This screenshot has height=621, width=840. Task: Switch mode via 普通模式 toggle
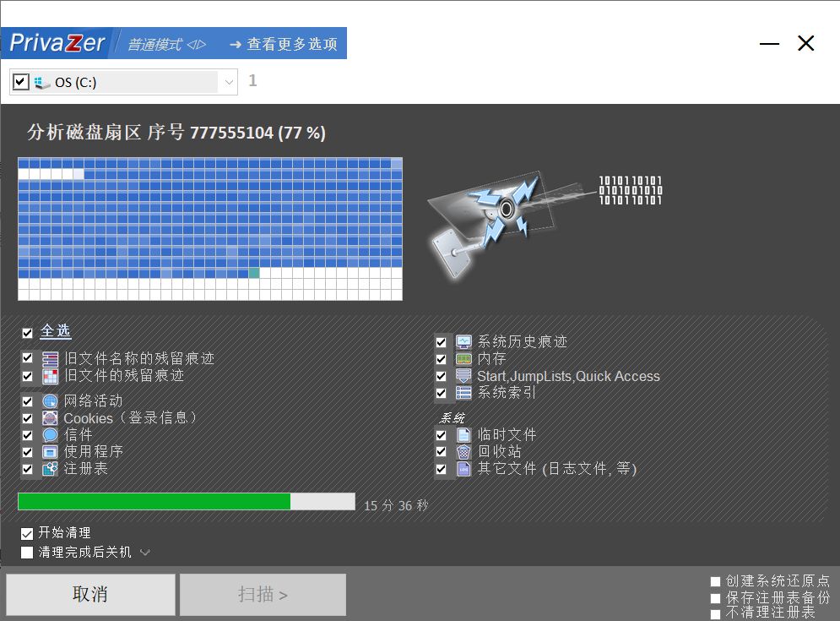click(166, 44)
